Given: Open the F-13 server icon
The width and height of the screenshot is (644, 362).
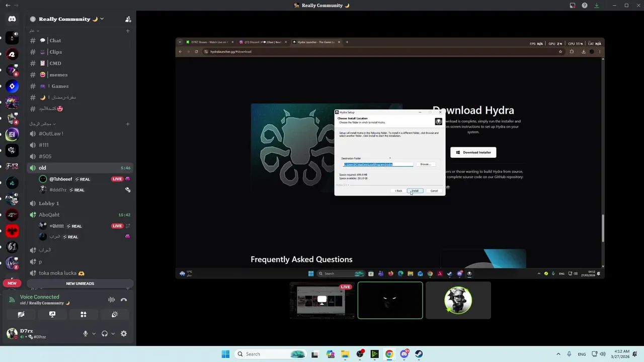Looking at the screenshot, I should (x=12, y=166).
